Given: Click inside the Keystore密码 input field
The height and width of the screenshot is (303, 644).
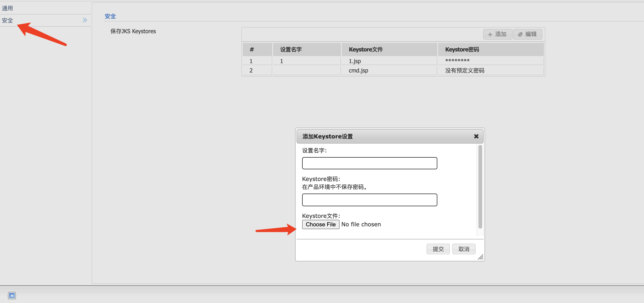Looking at the screenshot, I should point(369,200).
